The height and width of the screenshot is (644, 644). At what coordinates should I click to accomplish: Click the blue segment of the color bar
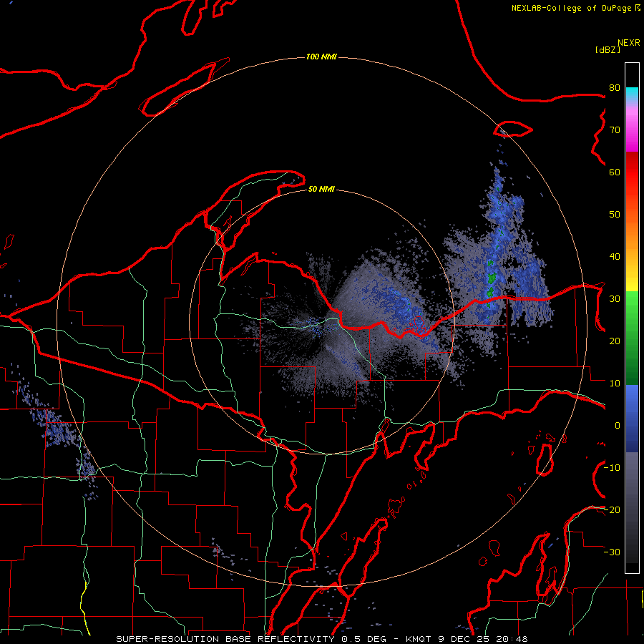632,418
